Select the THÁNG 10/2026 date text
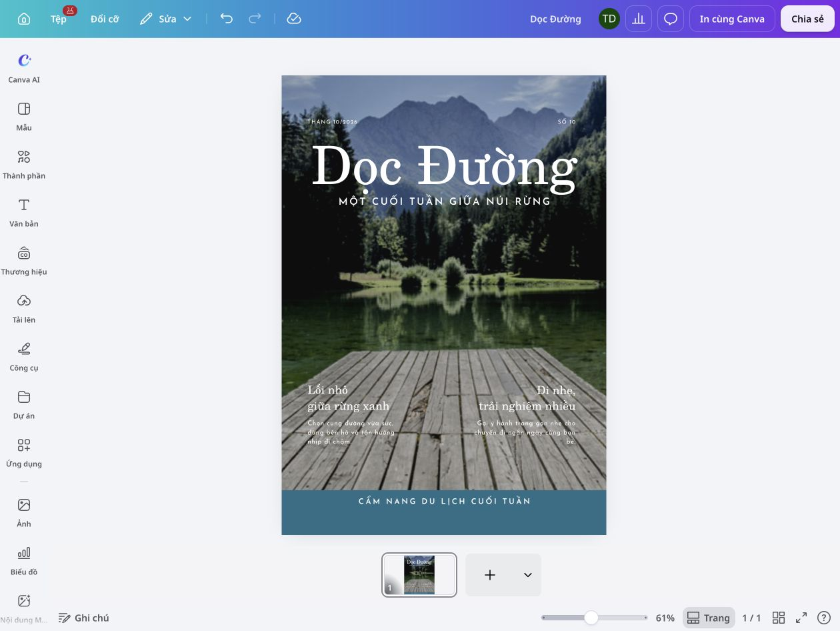Viewport: 840px width, 631px height. pos(333,122)
